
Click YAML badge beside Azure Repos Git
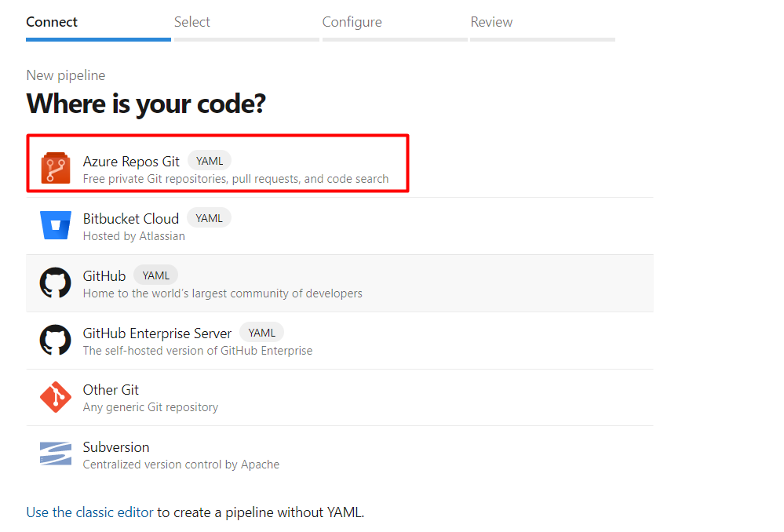click(210, 161)
